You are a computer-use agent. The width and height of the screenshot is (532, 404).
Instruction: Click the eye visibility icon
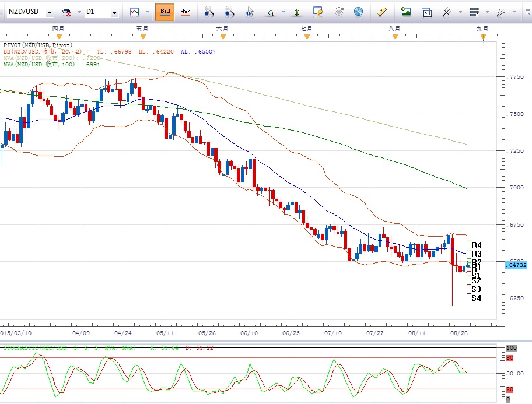(338, 12)
